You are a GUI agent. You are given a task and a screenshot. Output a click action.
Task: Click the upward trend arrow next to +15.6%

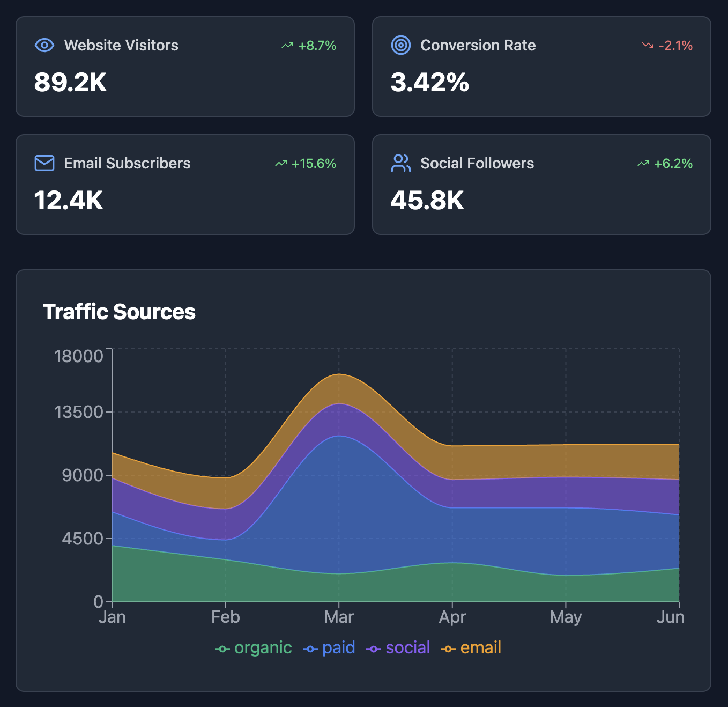pyautogui.click(x=281, y=164)
